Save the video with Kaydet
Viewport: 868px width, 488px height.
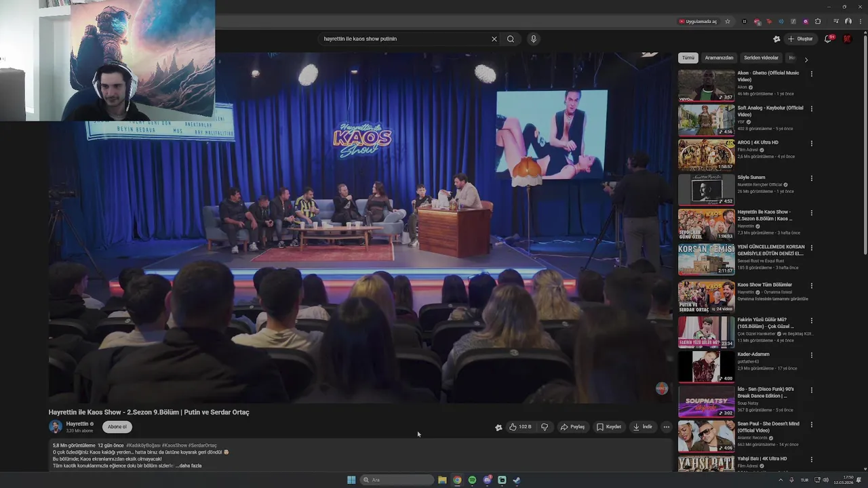[x=609, y=427]
